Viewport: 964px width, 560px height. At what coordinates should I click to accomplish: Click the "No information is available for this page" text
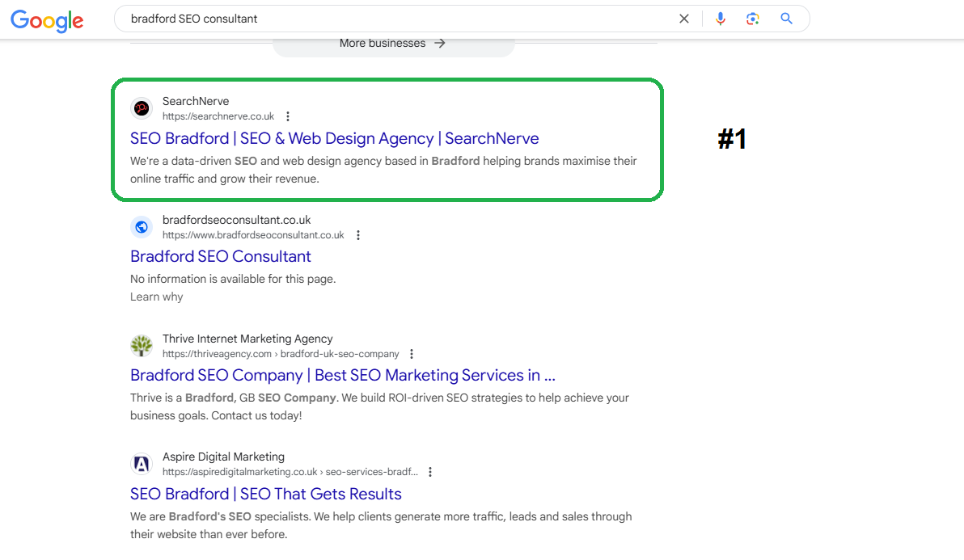233,279
